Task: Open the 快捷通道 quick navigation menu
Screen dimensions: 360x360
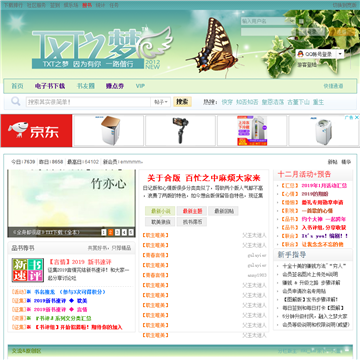Action: pos(333,86)
